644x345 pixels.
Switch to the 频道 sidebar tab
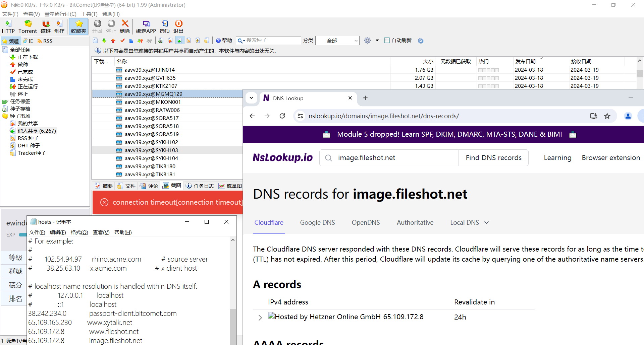pyautogui.click(x=11, y=41)
